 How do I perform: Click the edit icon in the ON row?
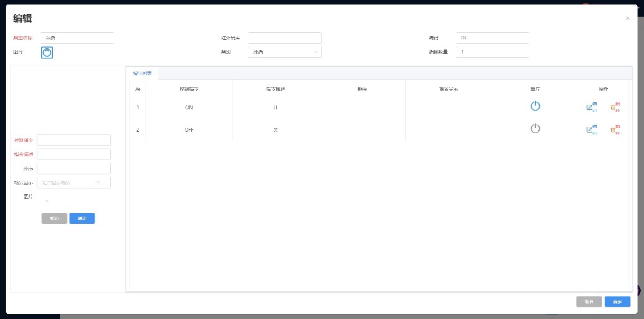[x=591, y=107]
